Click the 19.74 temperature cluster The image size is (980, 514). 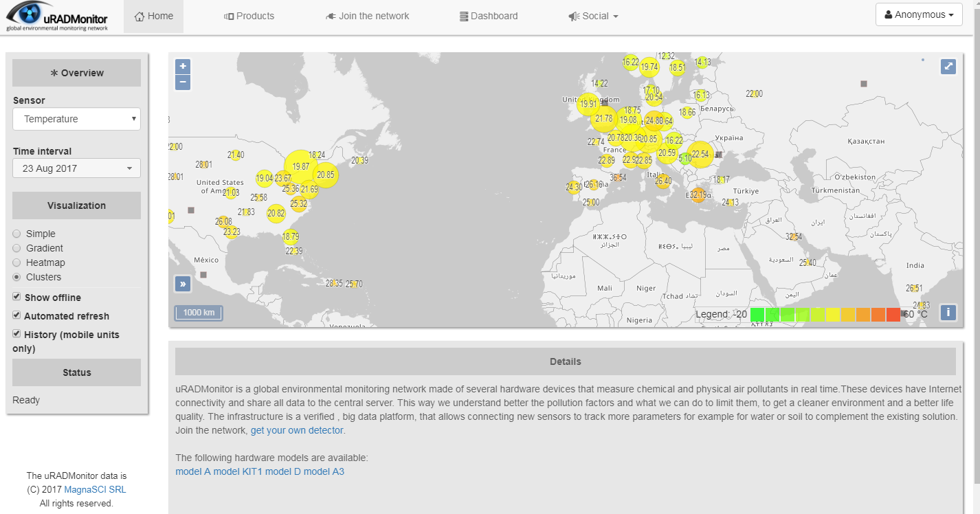tap(649, 67)
